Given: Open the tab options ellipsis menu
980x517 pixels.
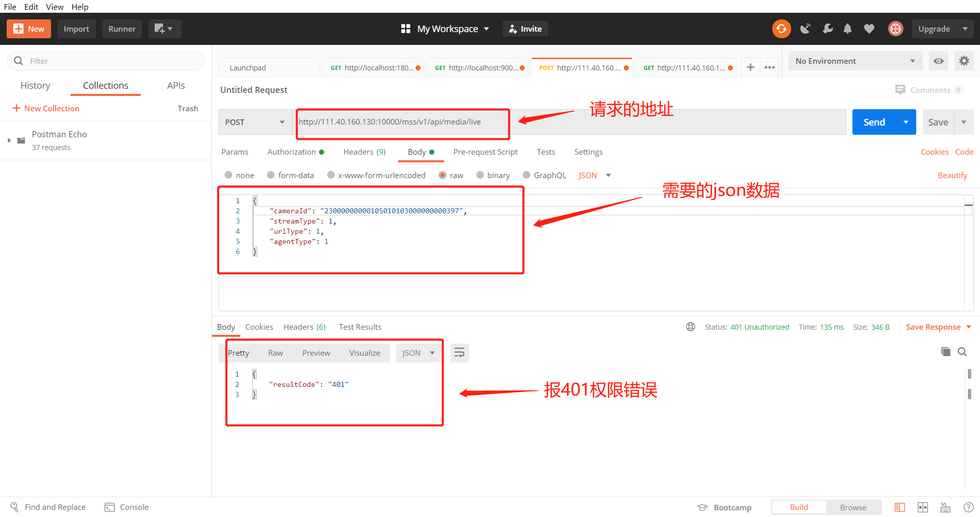Looking at the screenshot, I should click(x=770, y=67).
